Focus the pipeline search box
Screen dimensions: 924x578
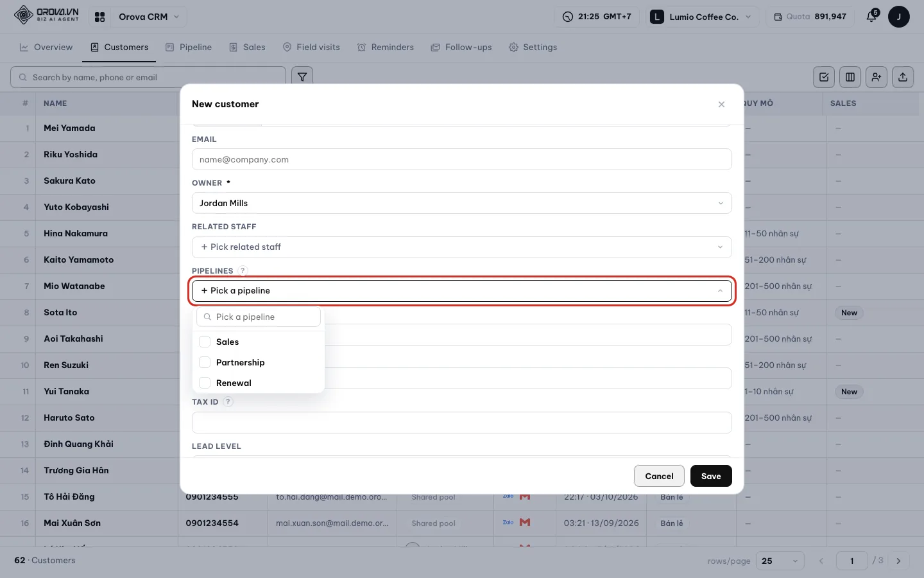259,317
